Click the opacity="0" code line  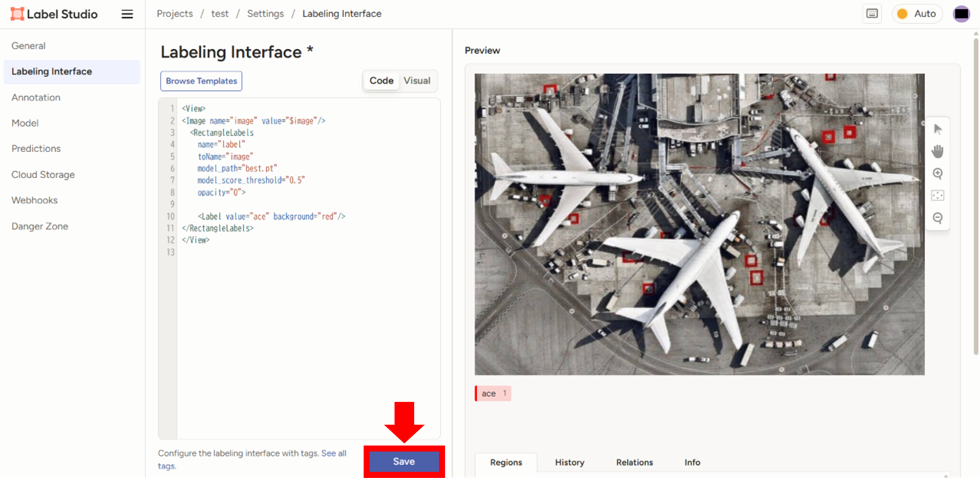(221, 192)
